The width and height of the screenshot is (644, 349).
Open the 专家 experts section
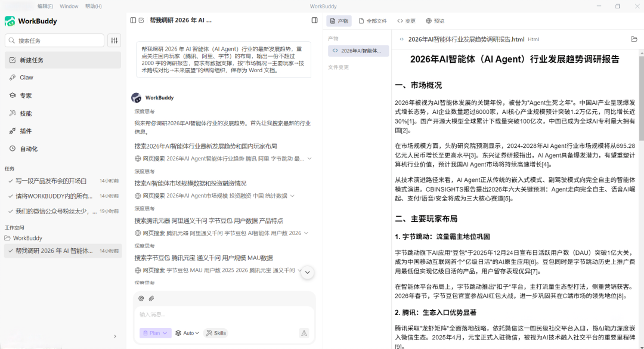click(x=63, y=95)
